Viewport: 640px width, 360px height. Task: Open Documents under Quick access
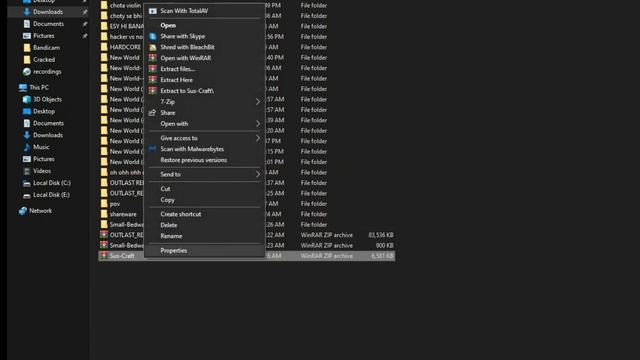[48, 24]
